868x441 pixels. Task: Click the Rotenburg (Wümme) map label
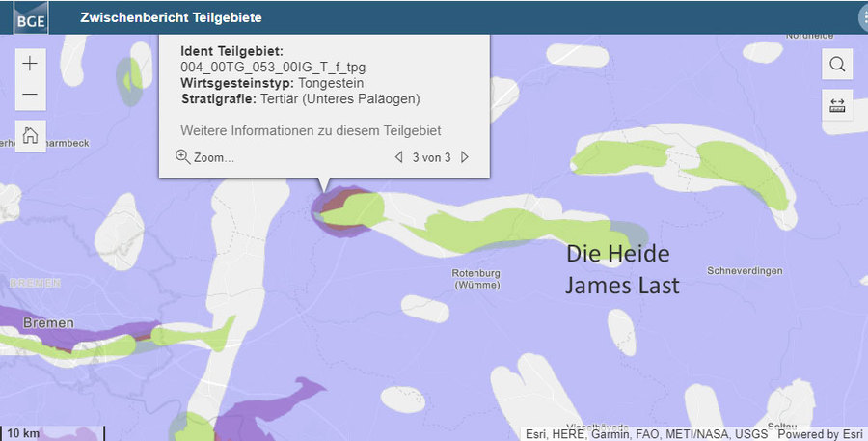pyautogui.click(x=476, y=279)
